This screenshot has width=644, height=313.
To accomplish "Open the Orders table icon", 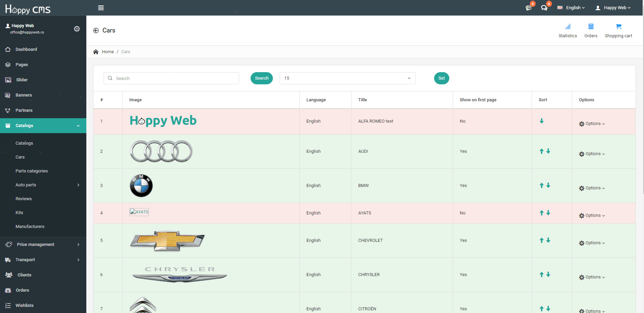I will pyautogui.click(x=591, y=26).
